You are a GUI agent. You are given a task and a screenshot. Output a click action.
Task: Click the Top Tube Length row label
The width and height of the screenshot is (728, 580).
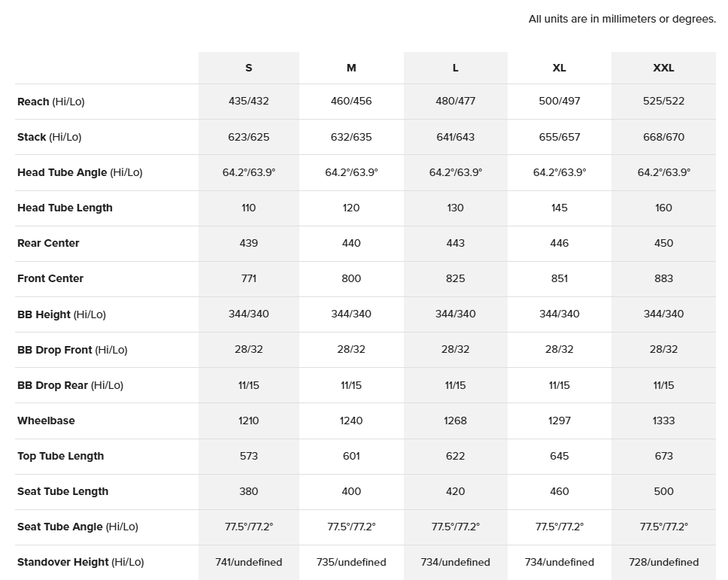tap(60, 456)
